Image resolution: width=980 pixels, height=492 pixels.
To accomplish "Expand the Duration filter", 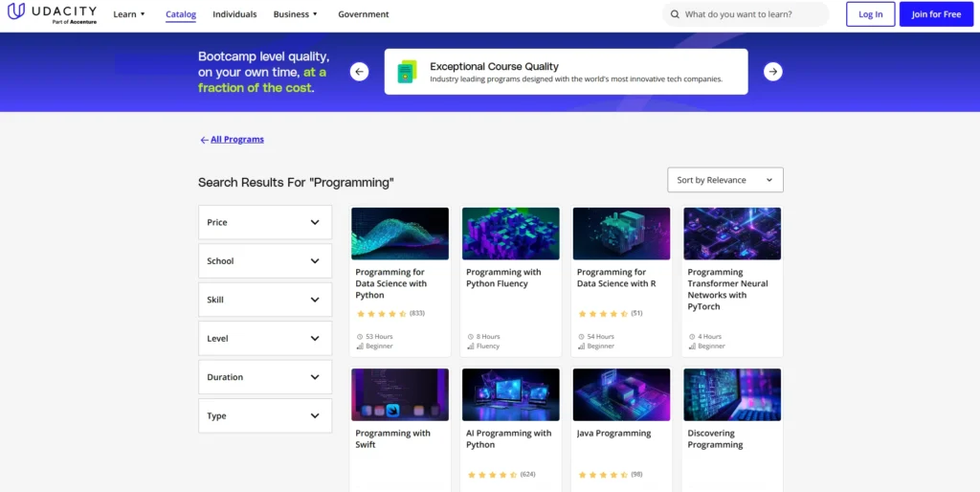I will pyautogui.click(x=265, y=377).
